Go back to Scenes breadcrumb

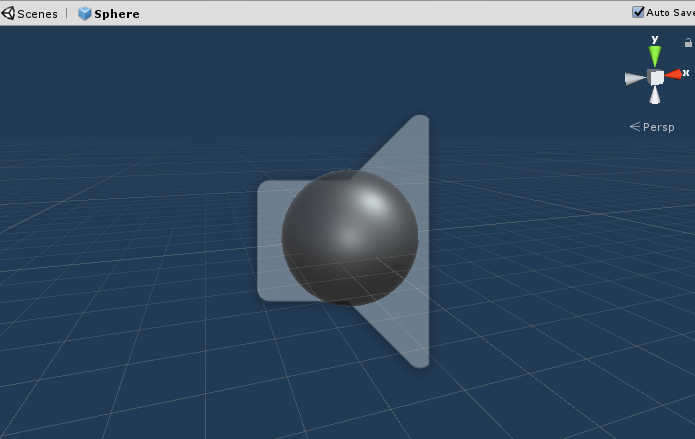37,14
